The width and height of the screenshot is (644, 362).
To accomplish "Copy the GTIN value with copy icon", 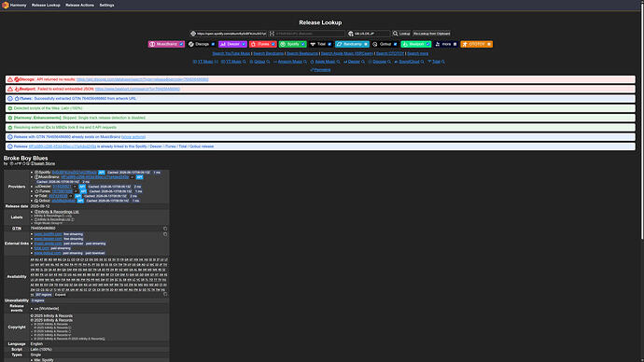I will 165,229.
